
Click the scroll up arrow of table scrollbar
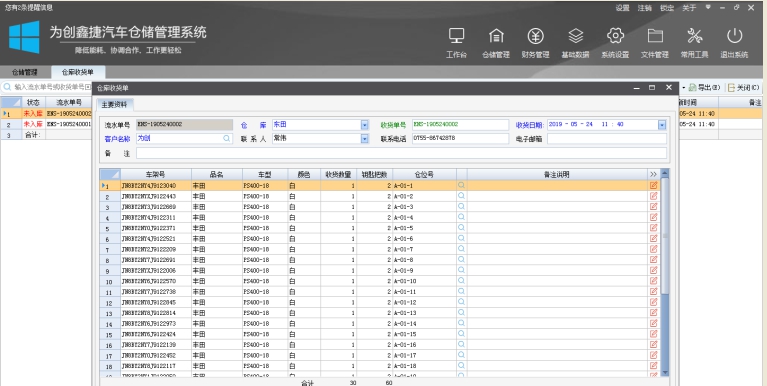click(664, 173)
